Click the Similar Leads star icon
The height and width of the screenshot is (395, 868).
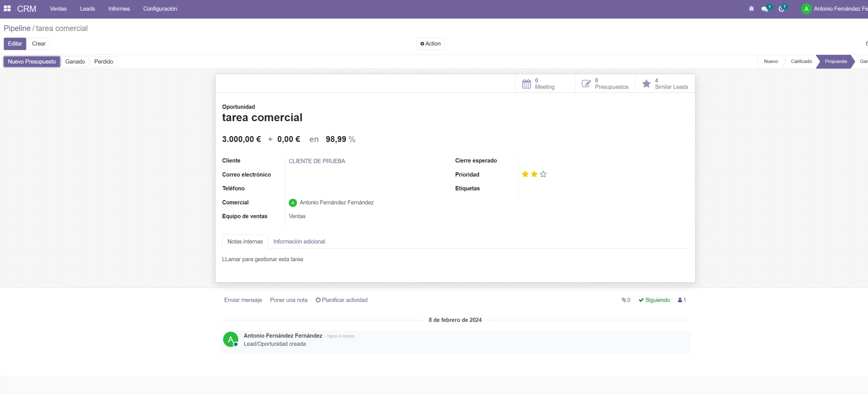(x=646, y=83)
